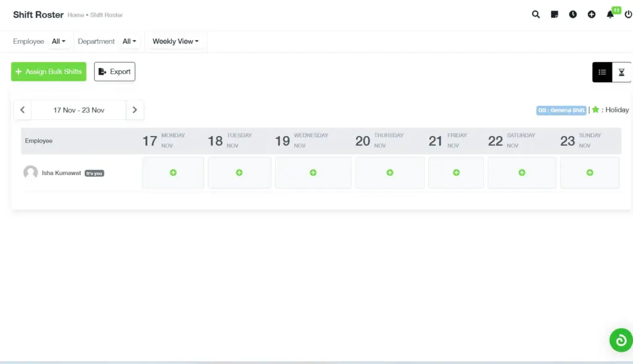Switch to hourglass timeline view
Screen dimensions: 633x364
[x=622, y=72]
